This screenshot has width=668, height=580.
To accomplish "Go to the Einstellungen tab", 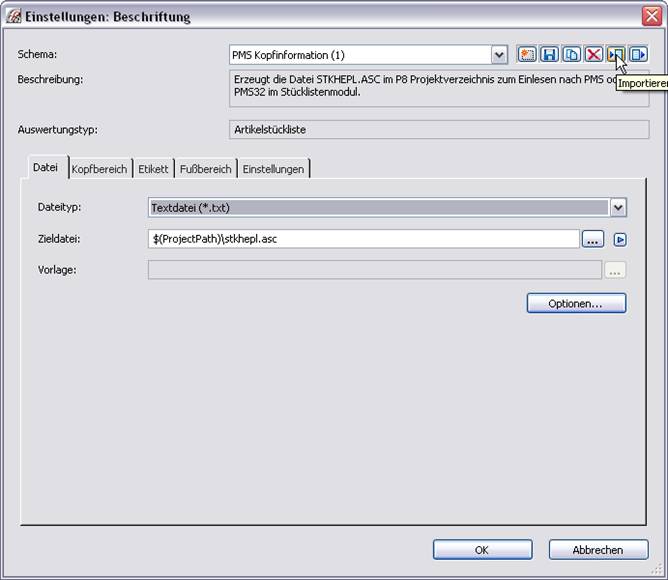I will (x=273, y=169).
